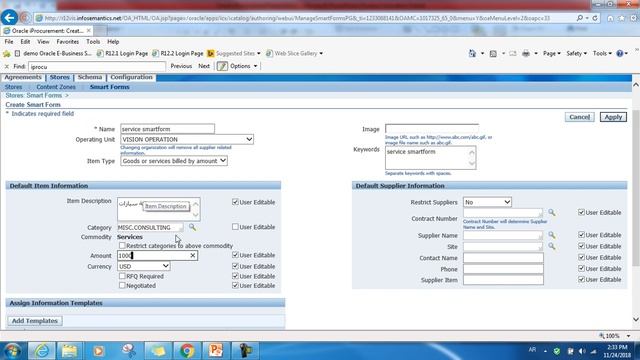Open Google Chrome from the taskbar

tap(187, 351)
